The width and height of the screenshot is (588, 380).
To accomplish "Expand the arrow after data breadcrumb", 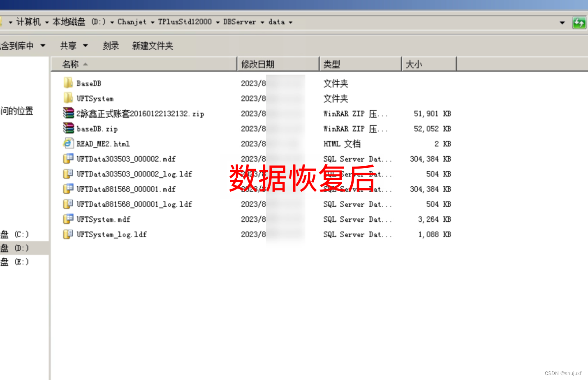I will 291,23.
